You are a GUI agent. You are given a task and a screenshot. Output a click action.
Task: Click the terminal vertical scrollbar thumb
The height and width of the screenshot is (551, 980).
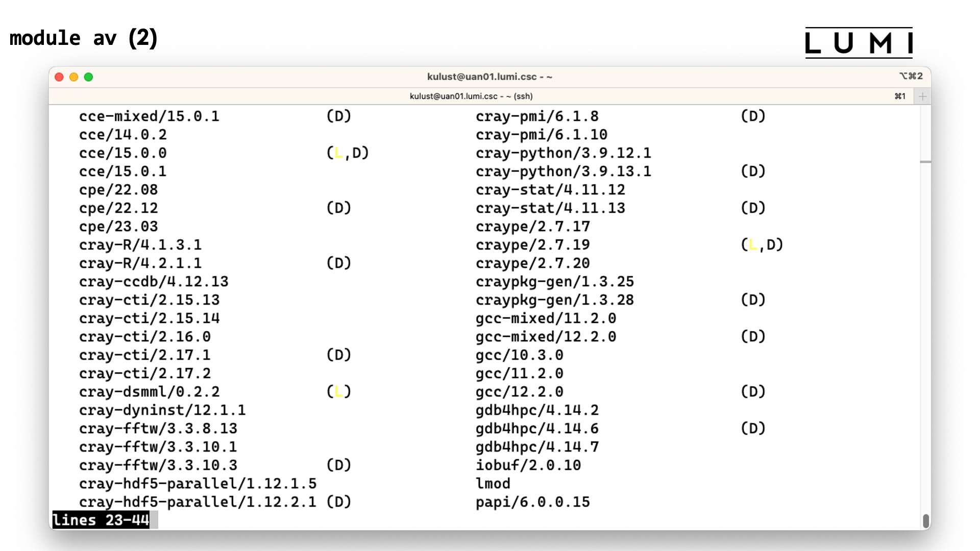coord(925,521)
